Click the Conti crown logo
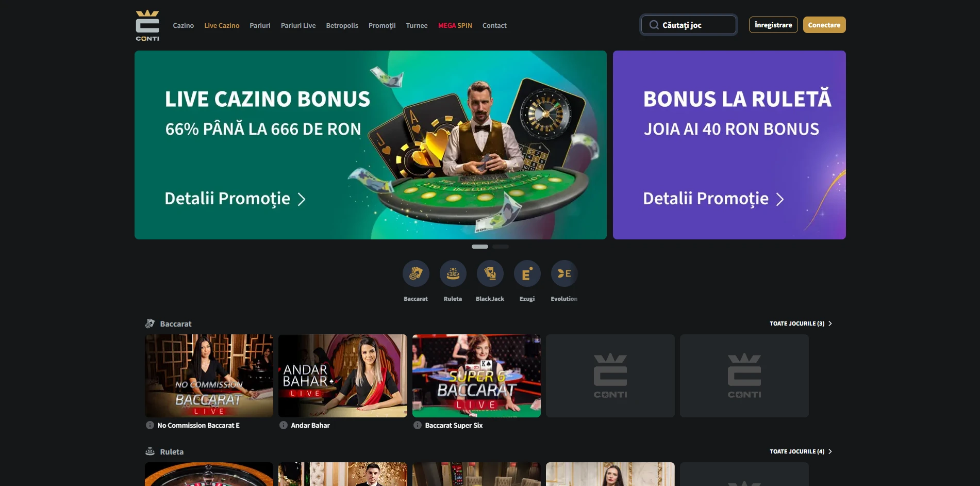Image resolution: width=980 pixels, height=486 pixels. (x=147, y=25)
